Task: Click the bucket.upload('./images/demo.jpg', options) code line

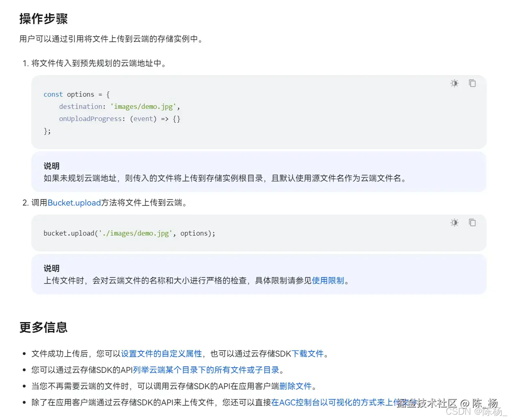Action: pos(129,233)
